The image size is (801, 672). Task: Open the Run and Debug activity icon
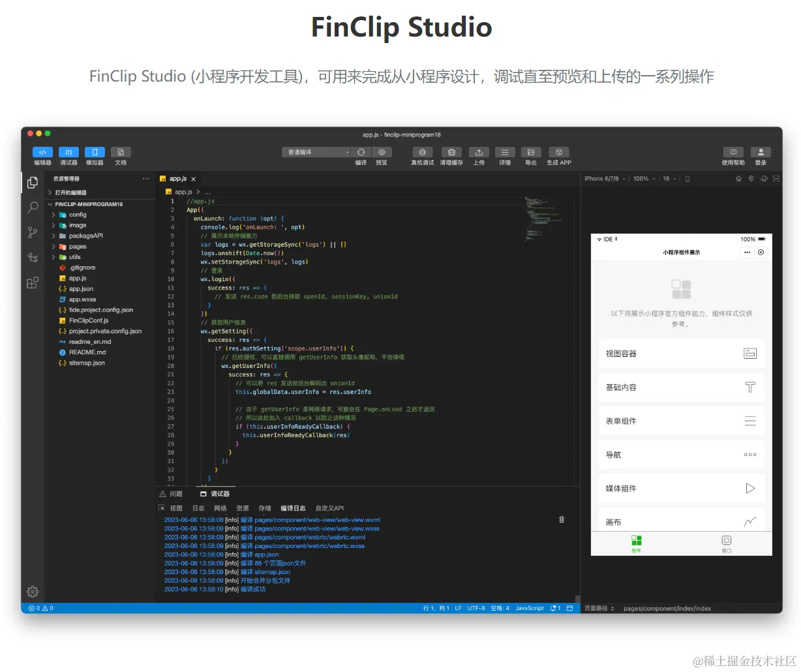(x=33, y=258)
